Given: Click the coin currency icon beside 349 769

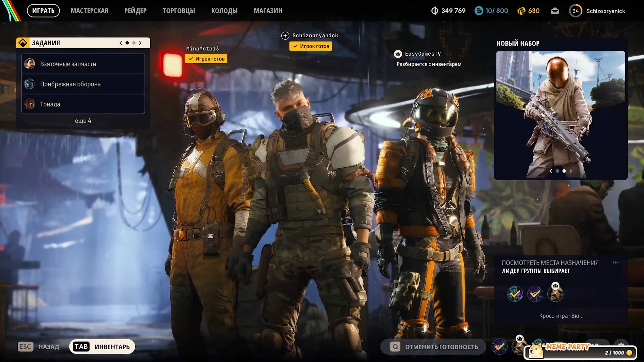Looking at the screenshot, I should [435, 11].
